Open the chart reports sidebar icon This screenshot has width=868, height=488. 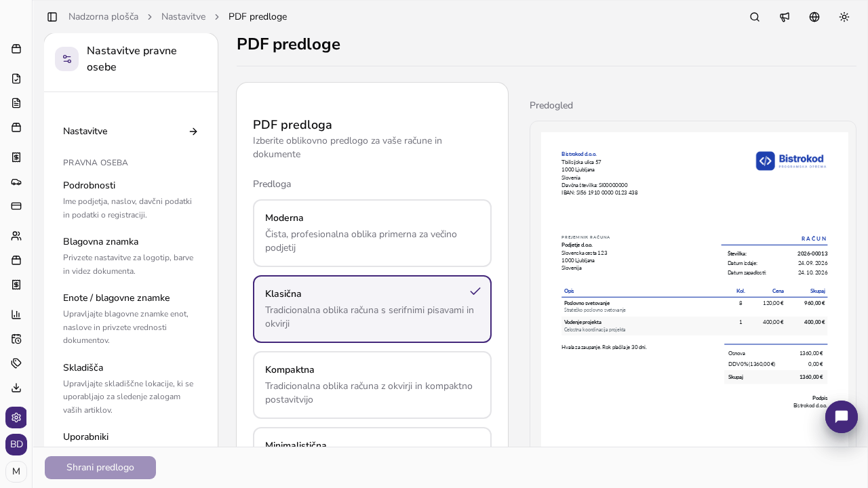[x=16, y=314]
